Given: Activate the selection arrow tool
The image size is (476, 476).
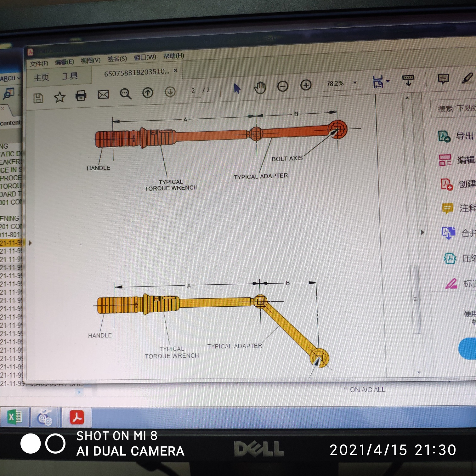Looking at the screenshot, I should click(237, 88).
